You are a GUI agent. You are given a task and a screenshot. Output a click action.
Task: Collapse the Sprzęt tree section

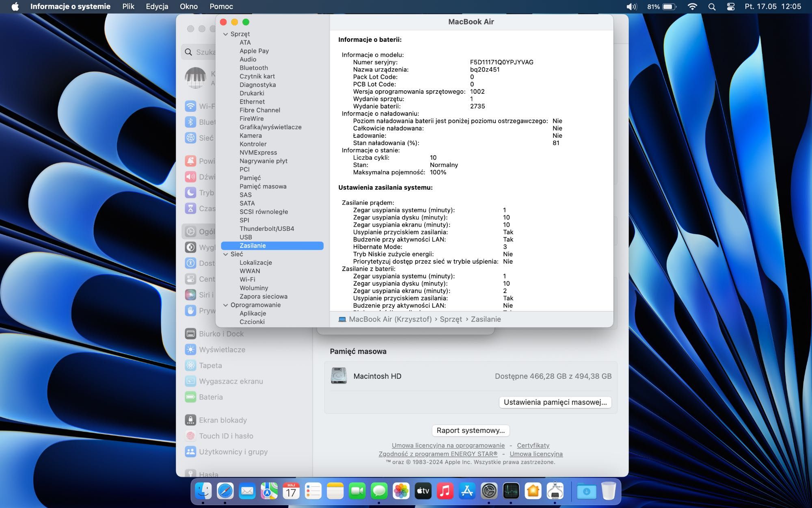coord(226,34)
